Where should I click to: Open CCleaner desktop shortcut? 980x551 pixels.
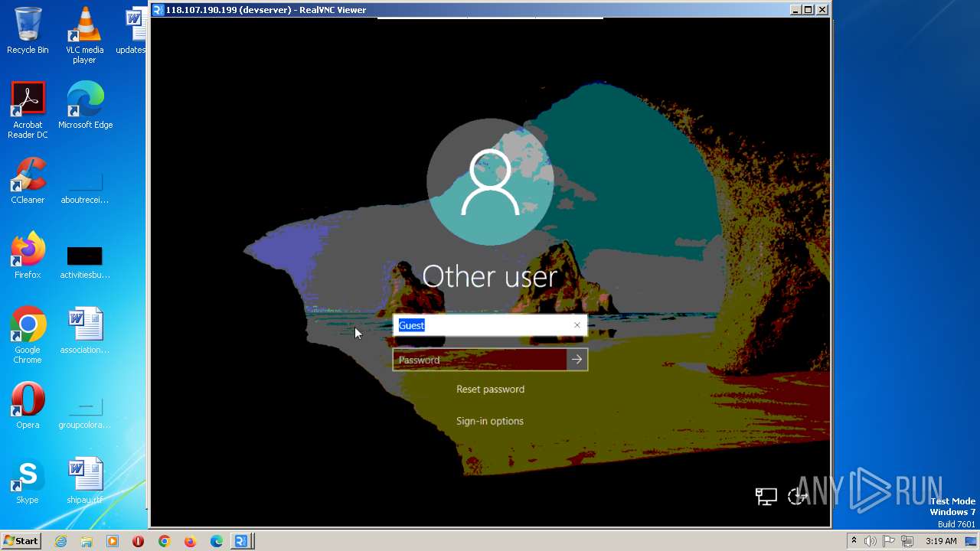click(28, 181)
